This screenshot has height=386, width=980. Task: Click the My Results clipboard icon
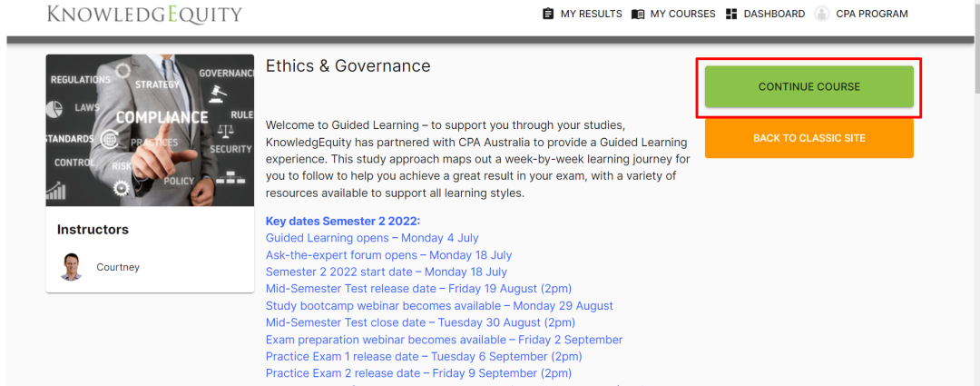coord(547,14)
